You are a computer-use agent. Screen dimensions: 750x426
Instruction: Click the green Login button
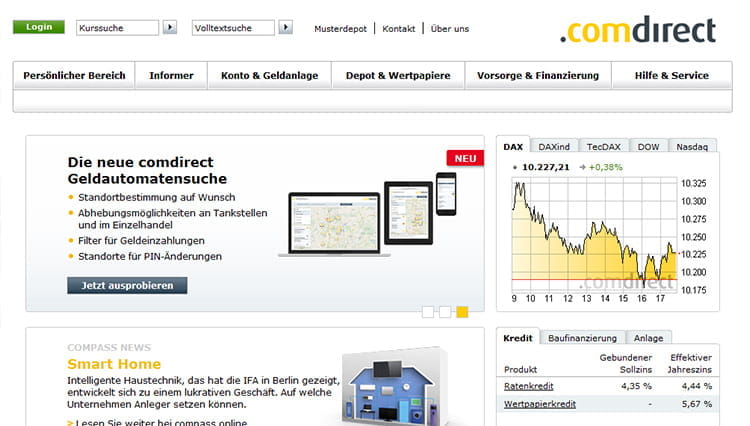(x=39, y=27)
